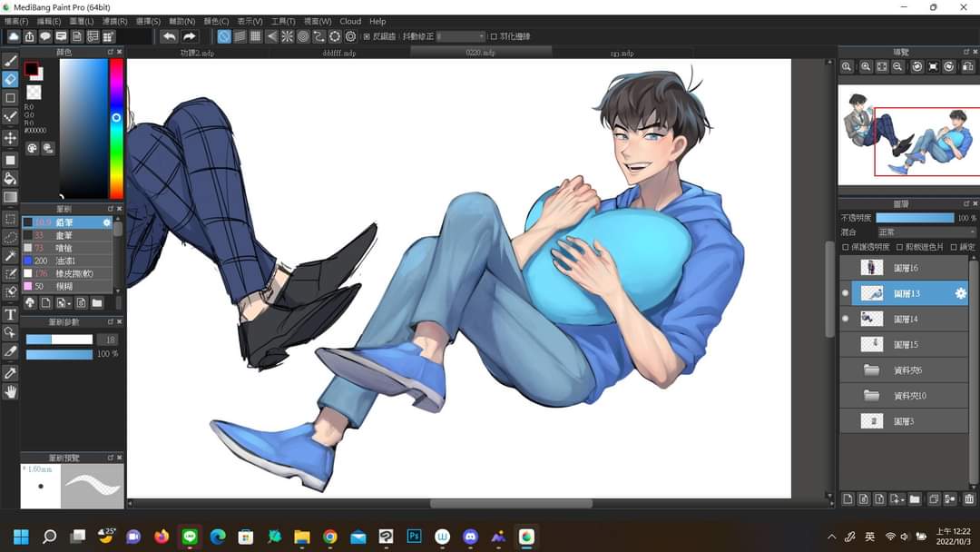Open the File (F) menu
Viewport: 980px width, 552px height.
(x=15, y=21)
